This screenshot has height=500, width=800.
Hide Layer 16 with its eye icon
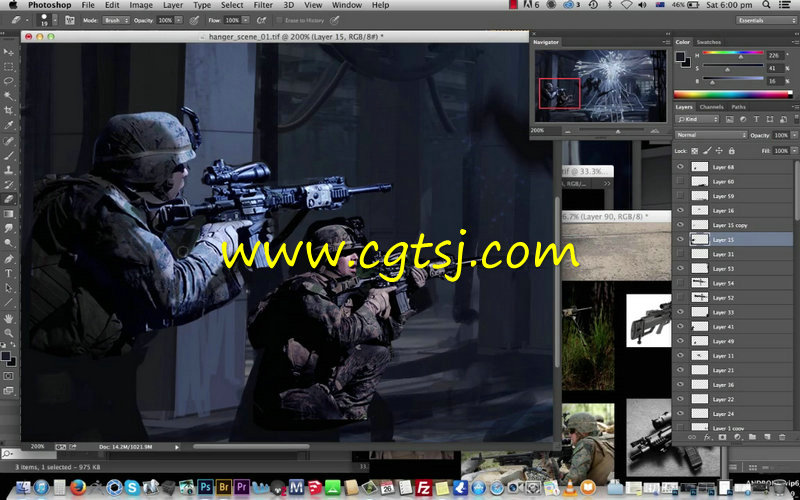[x=680, y=210]
